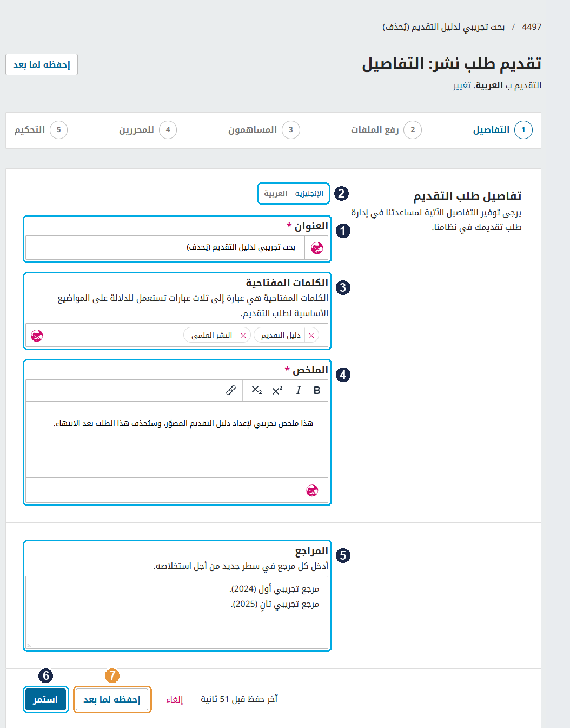Remove the 'النشر العلمي' keyword tag
Viewport: 570px width, 728px height.
click(243, 336)
